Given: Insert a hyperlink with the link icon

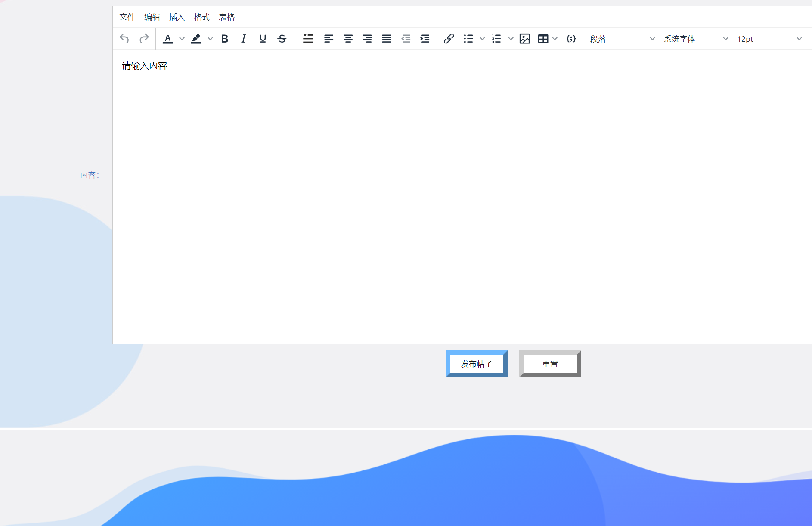Looking at the screenshot, I should coord(449,39).
